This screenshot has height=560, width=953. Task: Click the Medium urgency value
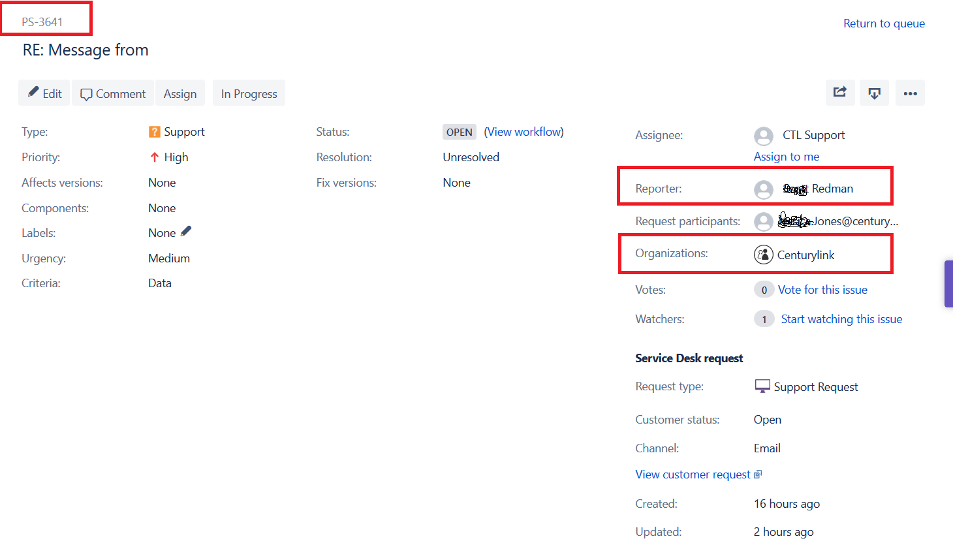169,258
